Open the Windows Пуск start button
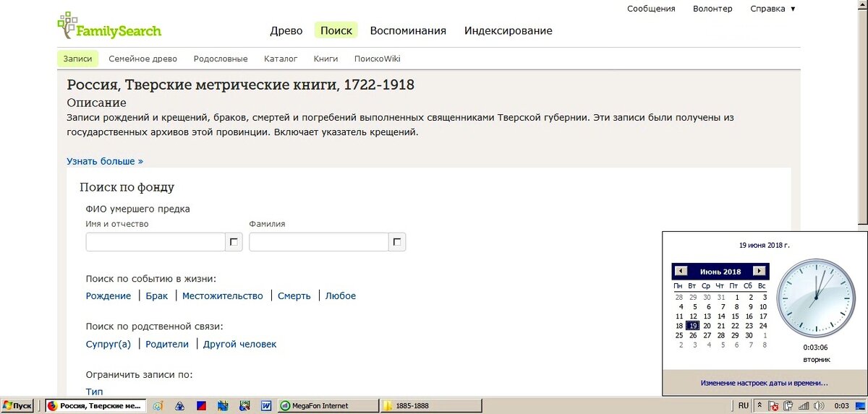The width and height of the screenshot is (868, 414). tap(17, 406)
